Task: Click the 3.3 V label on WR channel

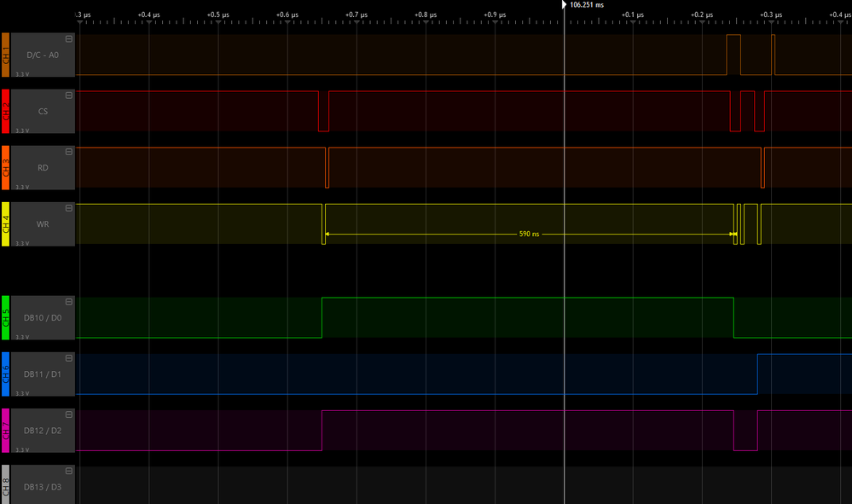Action: point(22,244)
